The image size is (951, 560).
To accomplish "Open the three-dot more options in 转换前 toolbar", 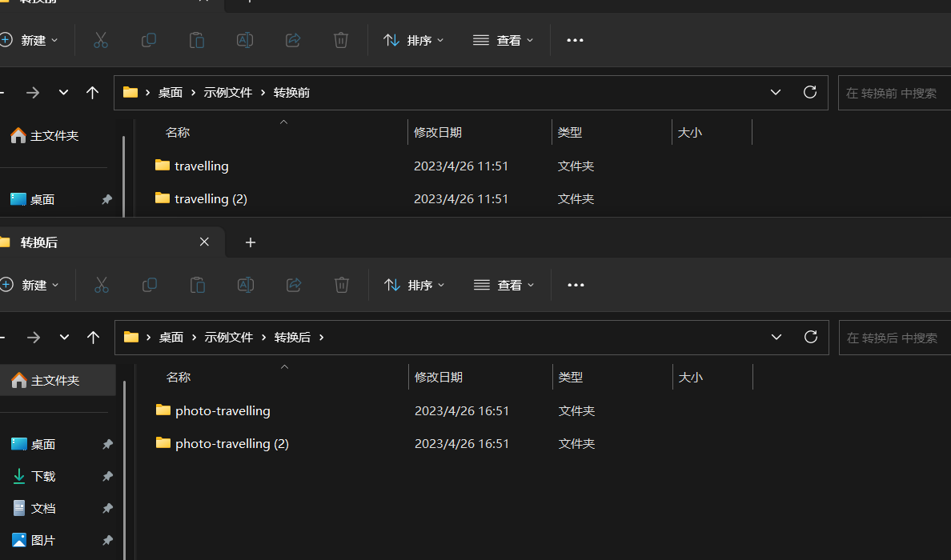I will pyautogui.click(x=575, y=40).
